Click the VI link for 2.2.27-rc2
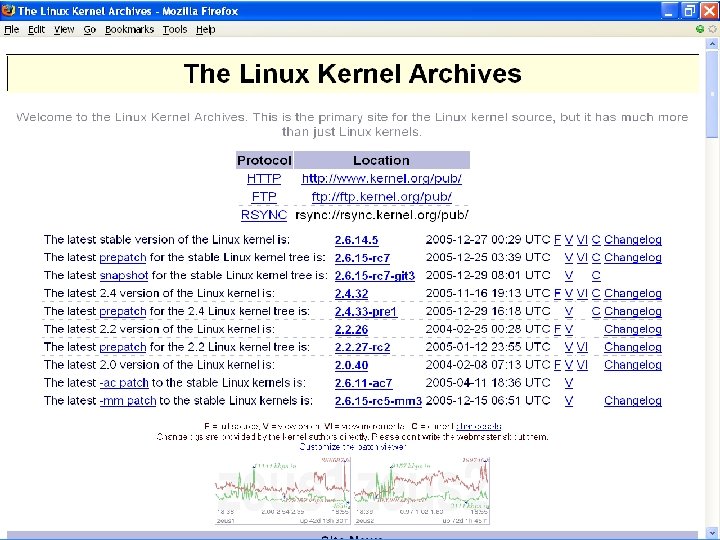The image size is (720, 540). tap(582, 347)
